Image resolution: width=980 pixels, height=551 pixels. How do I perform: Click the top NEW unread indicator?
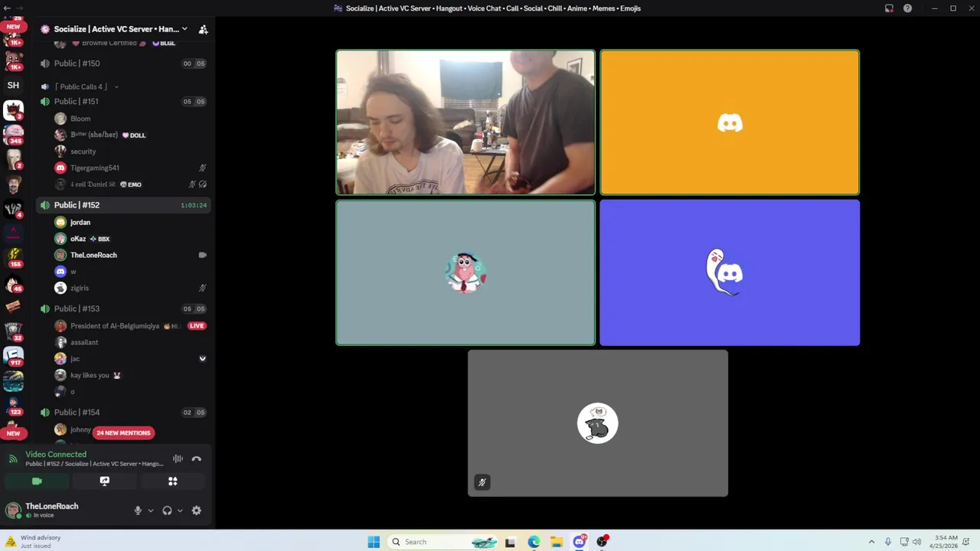13,27
